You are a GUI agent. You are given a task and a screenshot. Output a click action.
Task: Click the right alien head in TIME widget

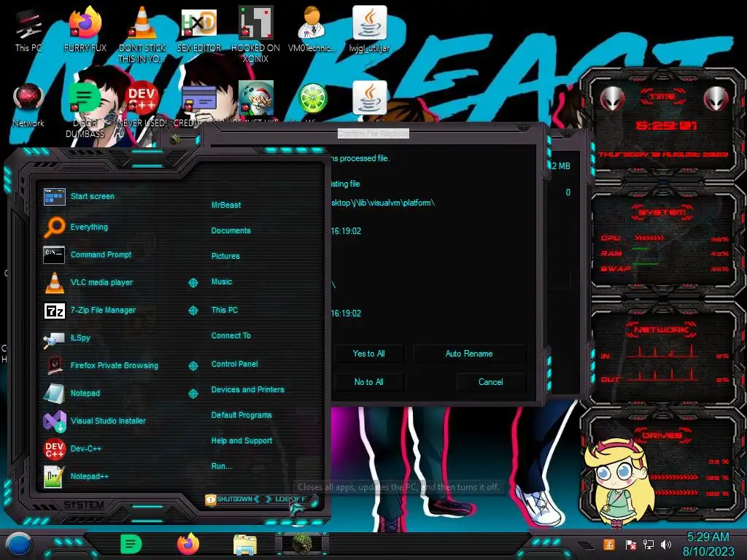(716, 99)
